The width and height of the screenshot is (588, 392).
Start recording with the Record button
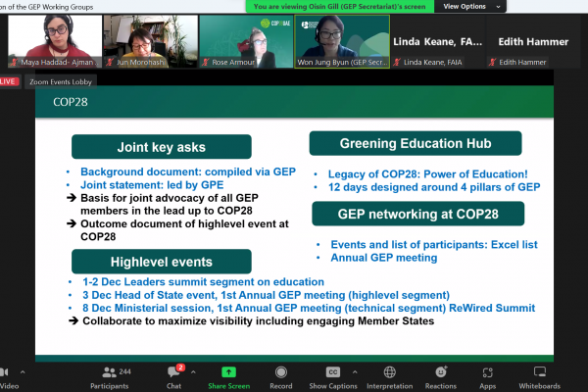[x=280, y=376]
